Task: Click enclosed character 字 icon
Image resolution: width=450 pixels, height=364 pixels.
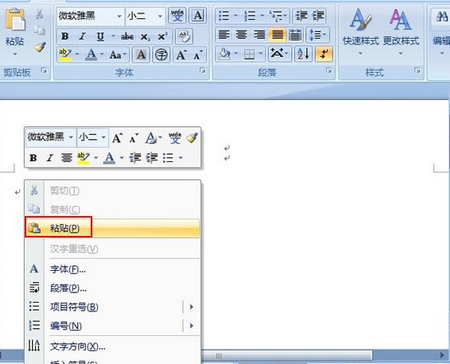Action: point(161,55)
